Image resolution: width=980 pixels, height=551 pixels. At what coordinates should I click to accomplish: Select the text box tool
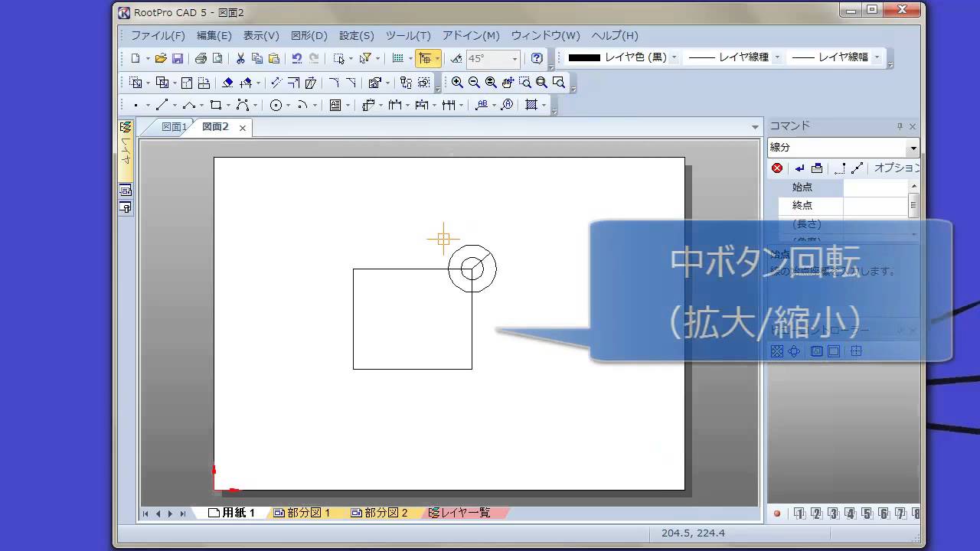point(335,106)
